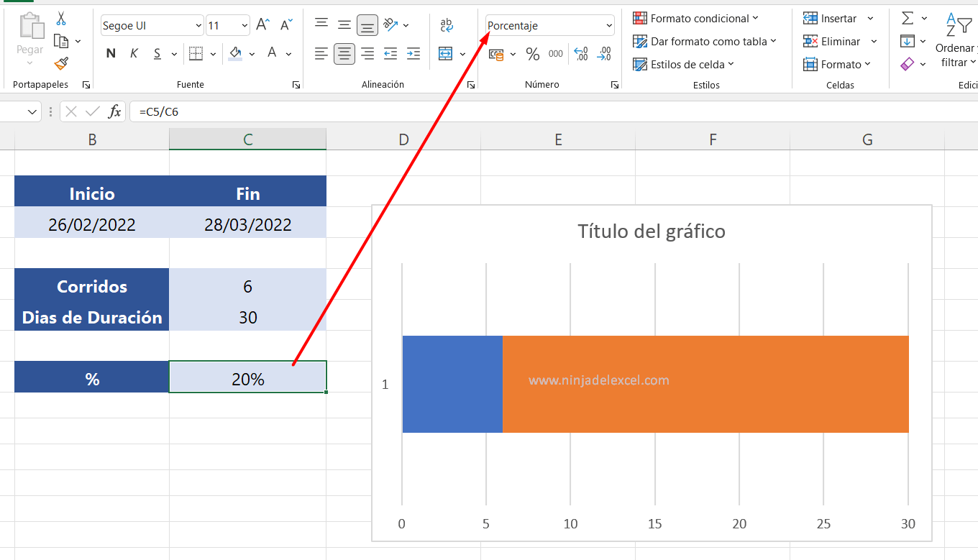
Task: Open the Copy options dropdown arrow
Action: tap(78, 42)
